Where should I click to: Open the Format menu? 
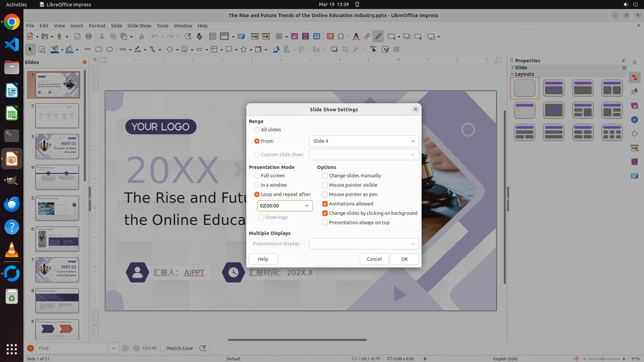click(97, 26)
